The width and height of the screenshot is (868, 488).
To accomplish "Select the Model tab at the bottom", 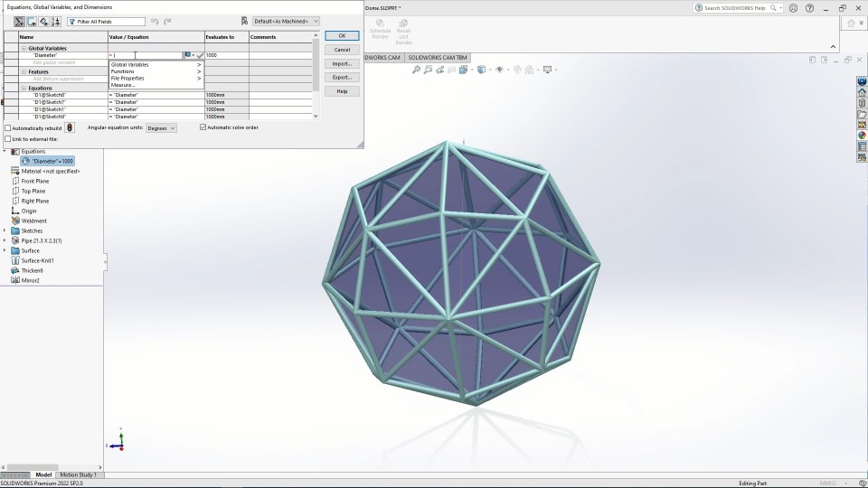I will pyautogui.click(x=43, y=474).
